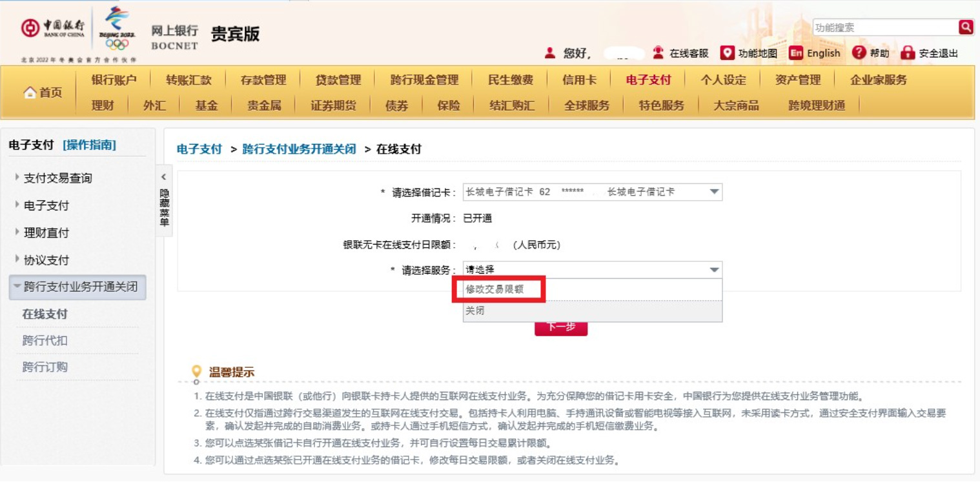Open the service selection dropdown arrow
This screenshot has height=484, width=980.
click(x=714, y=270)
